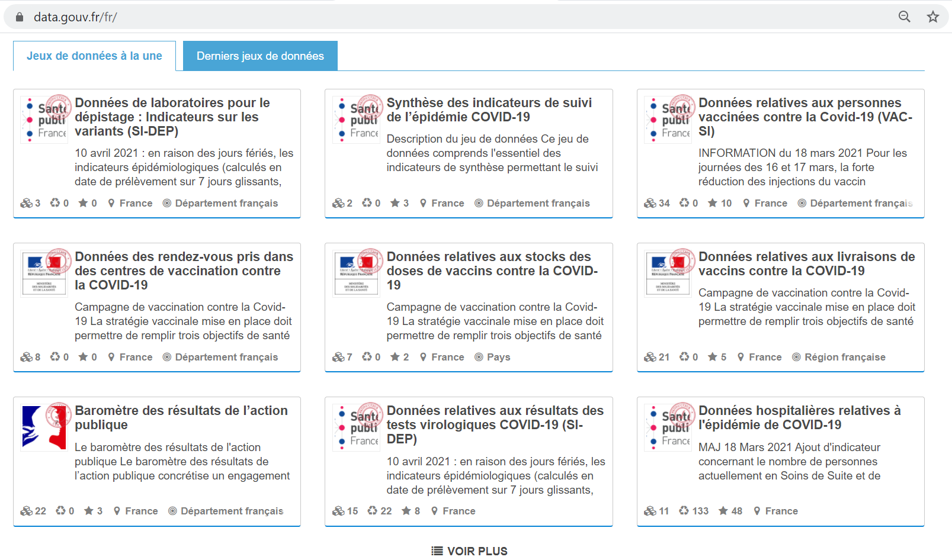Open Synthèse des indicateurs de suivi dataset

(x=489, y=110)
